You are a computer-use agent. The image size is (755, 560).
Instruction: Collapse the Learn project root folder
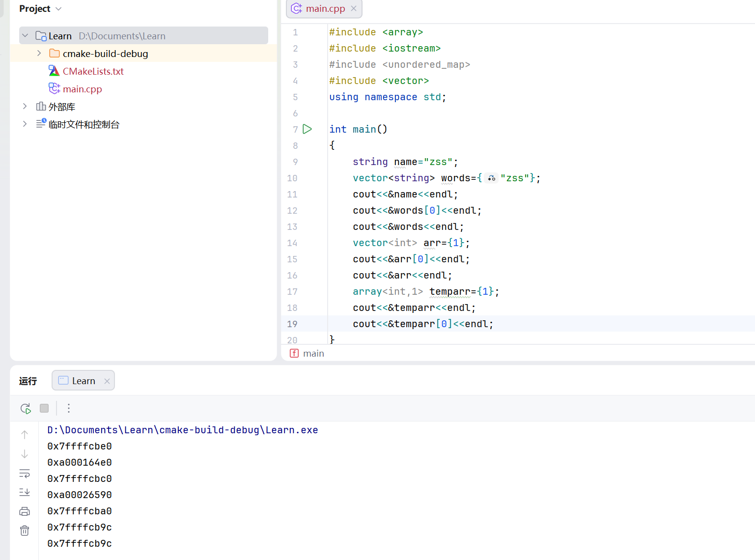point(26,36)
